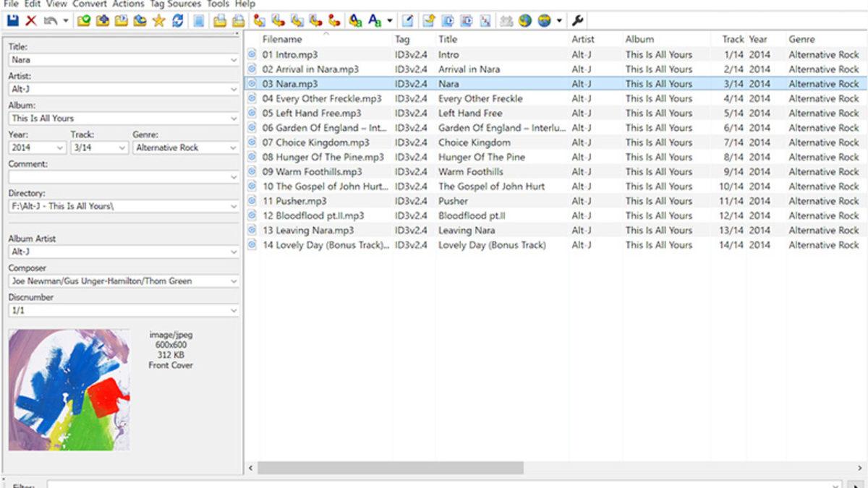868x488 pixels.
Task: Open the dropdown arrow next to the Undo icon
Action: click(65, 21)
